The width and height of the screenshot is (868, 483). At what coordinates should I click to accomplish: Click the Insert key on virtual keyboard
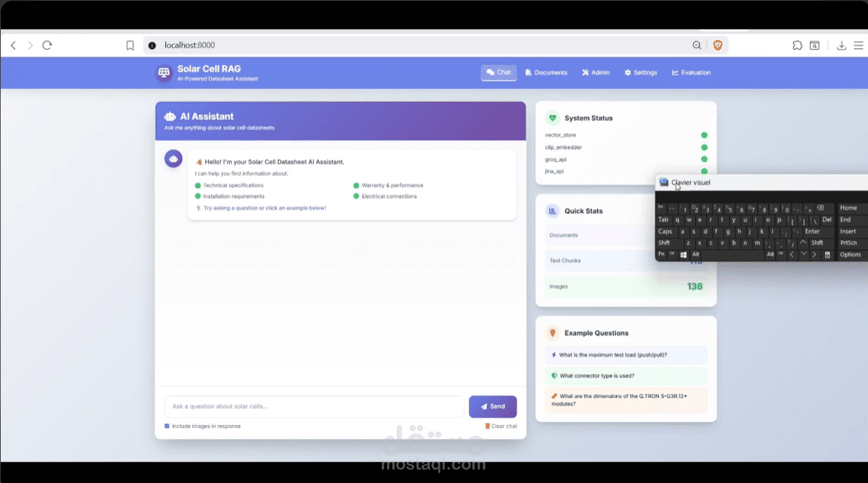pyautogui.click(x=852, y=232)
